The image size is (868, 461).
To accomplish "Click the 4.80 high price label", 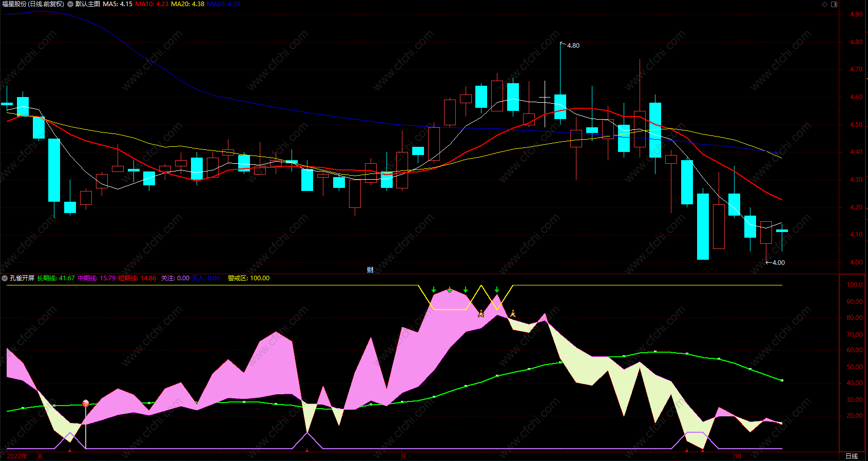I will tap(573, 46).
